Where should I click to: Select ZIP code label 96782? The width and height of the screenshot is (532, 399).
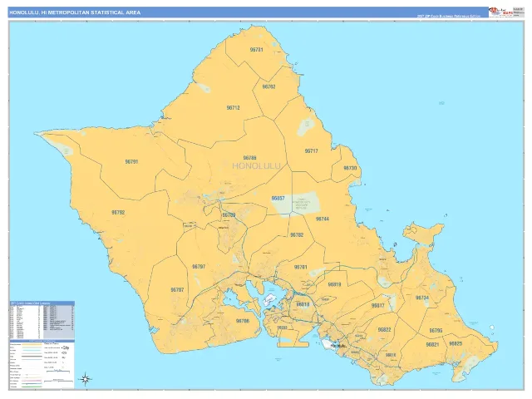pyautogui.click(x=297, y=235)
